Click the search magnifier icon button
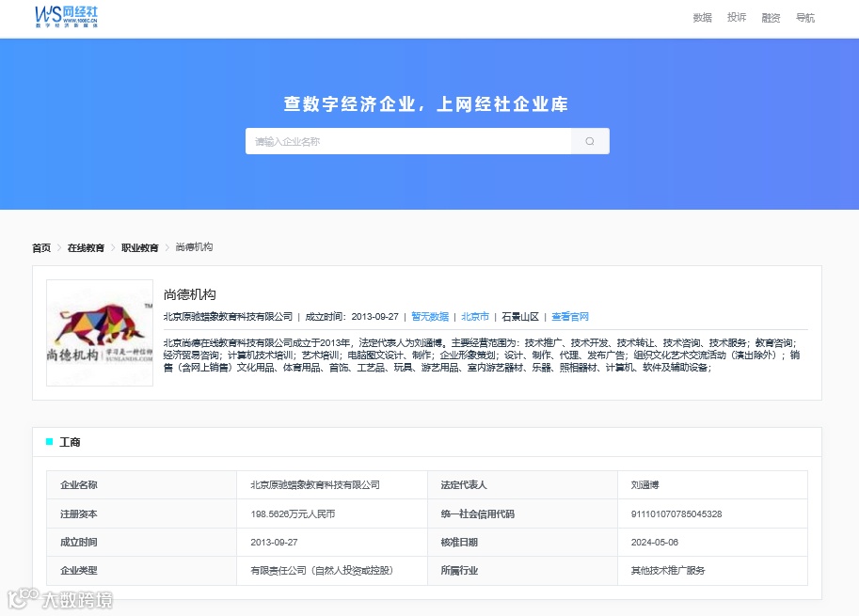The width and height of the screenshot is (859, 616). point(590,141)
